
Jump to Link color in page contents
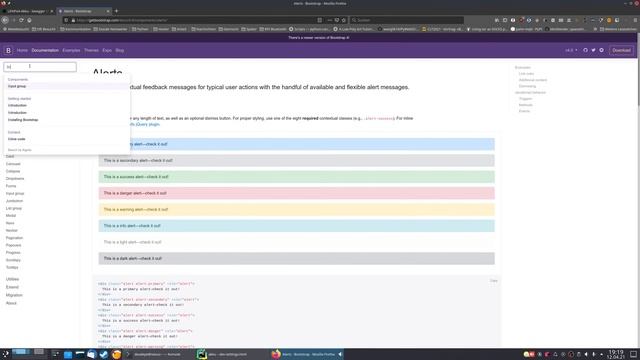pyautogui.click(x=526, y=74)
